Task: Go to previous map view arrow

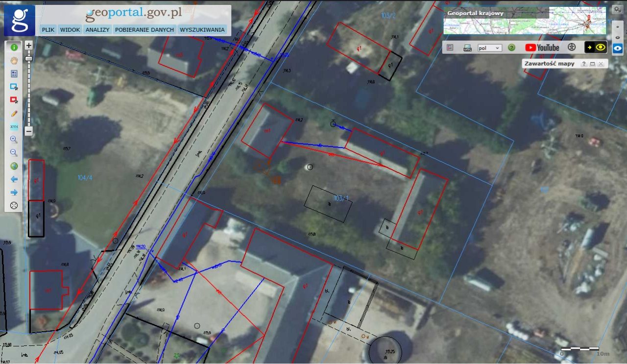Action: (14, 179)
